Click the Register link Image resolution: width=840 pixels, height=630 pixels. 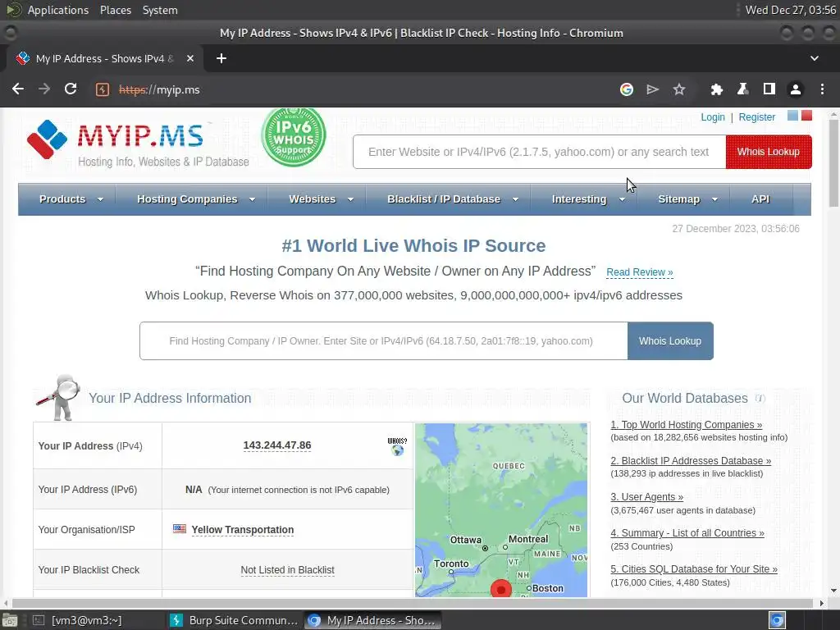point(756,116)
